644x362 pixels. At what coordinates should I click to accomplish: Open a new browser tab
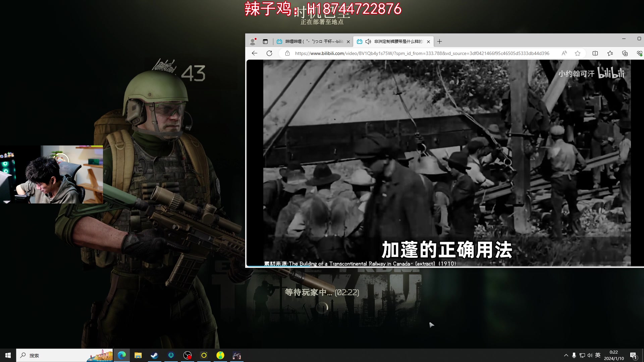pos(439,42)
